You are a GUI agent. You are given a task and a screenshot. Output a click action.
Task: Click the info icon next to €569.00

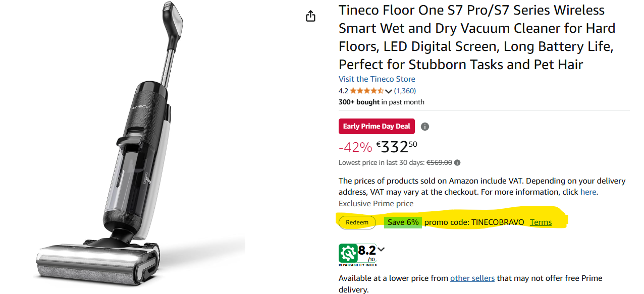(457, 163)
